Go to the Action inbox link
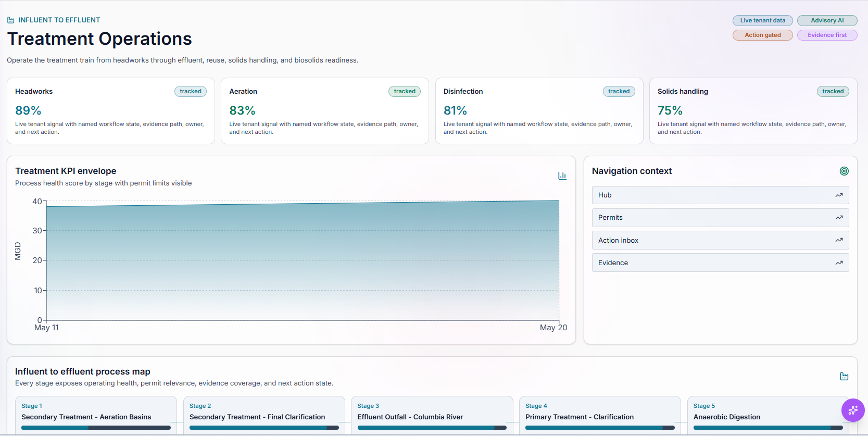 [x=720, y=240]
